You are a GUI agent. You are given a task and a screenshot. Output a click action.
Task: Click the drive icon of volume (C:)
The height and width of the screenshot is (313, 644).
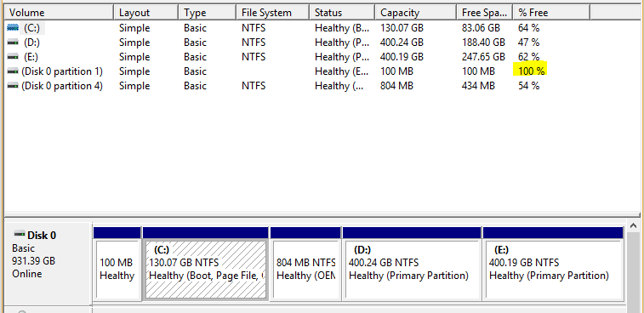tap(13, 28)
